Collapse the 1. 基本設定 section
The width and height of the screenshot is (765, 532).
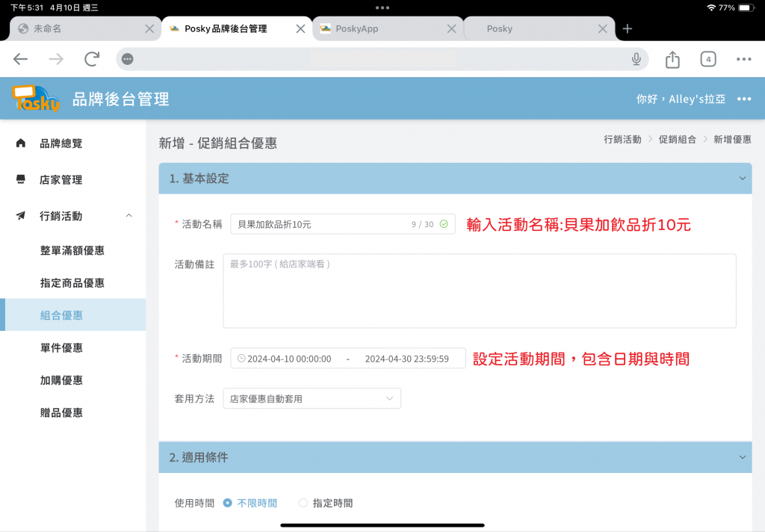[742, 178]
